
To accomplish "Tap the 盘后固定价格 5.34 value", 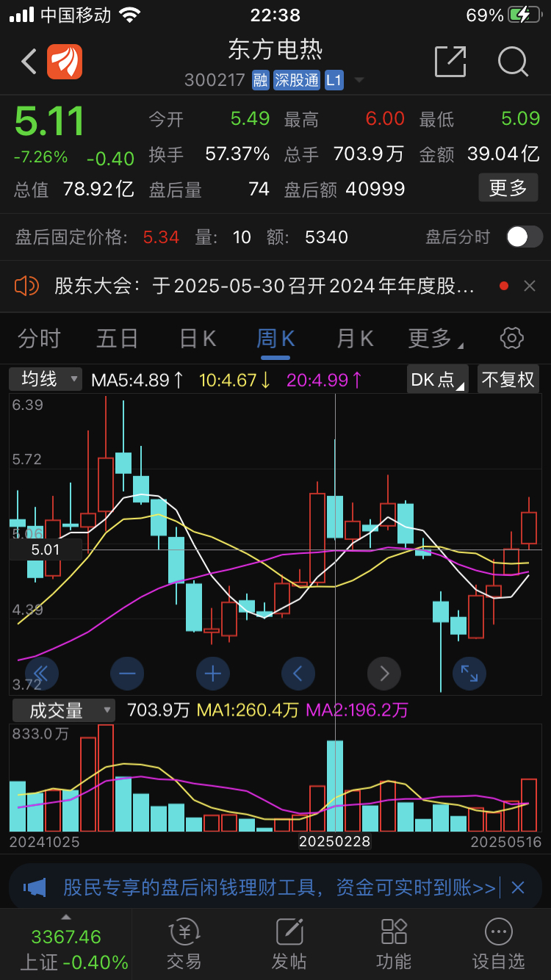I will tap(161, 237).
